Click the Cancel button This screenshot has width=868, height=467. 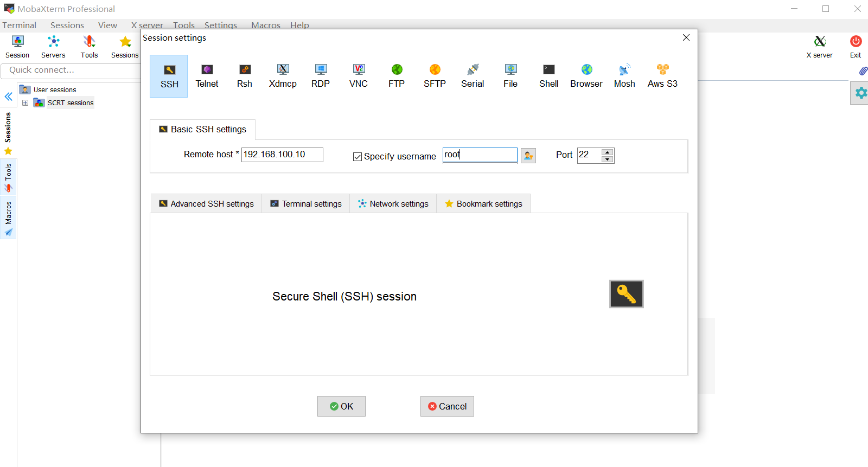447,406
